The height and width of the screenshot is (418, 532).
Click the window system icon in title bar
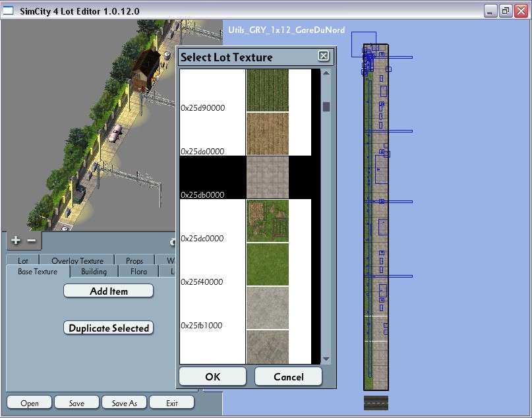(x=8, y=11)
